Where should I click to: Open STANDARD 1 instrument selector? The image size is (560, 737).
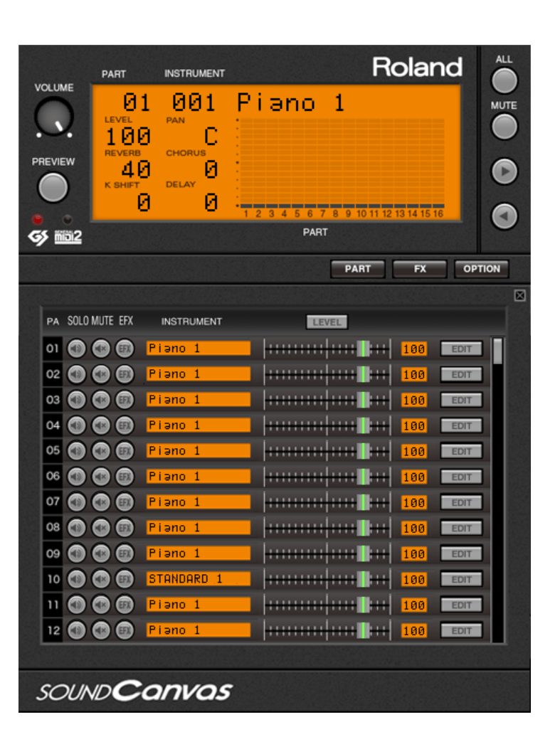pos(198,578)
